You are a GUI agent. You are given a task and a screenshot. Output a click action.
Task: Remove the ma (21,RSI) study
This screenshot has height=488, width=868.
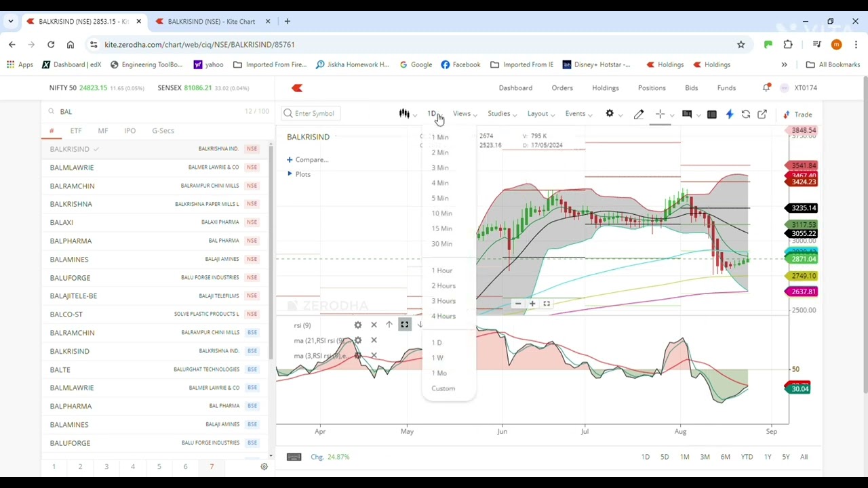coord(374,340)
